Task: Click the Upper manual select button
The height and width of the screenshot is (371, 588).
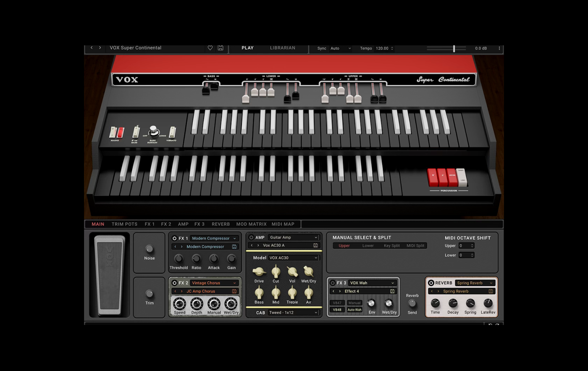Action: point(344,246)
